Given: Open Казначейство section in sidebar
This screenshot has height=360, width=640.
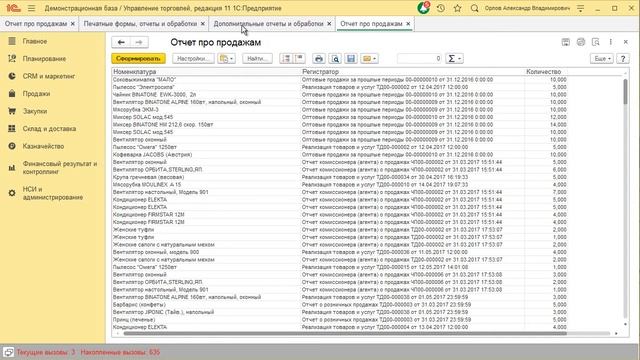Looking at the screenshot, I should pos(43,146).
